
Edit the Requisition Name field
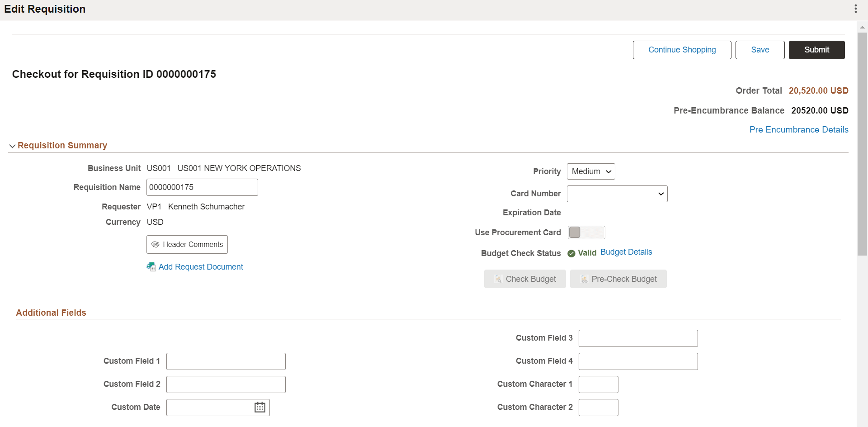[x=202, y=187]
